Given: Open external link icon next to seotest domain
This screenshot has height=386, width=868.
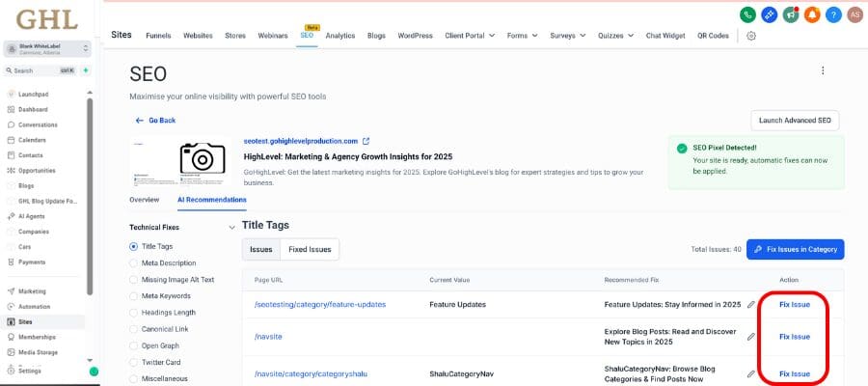Looking at the screenshot, I should (366, 141).
